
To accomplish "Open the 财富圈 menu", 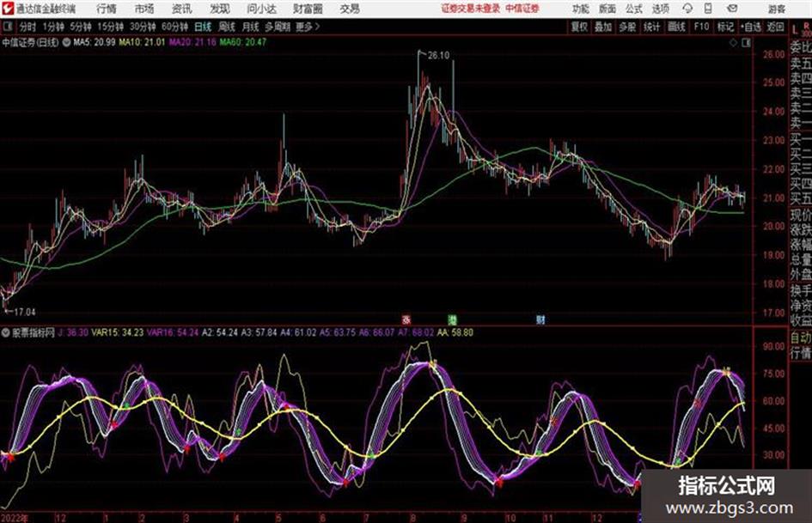I will tap(308, 9).
